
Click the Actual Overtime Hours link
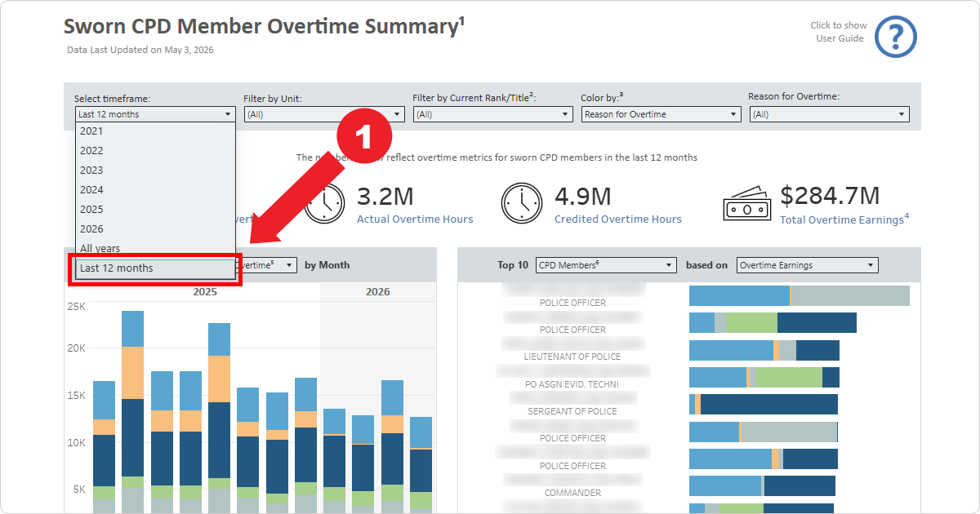[415, 219]
